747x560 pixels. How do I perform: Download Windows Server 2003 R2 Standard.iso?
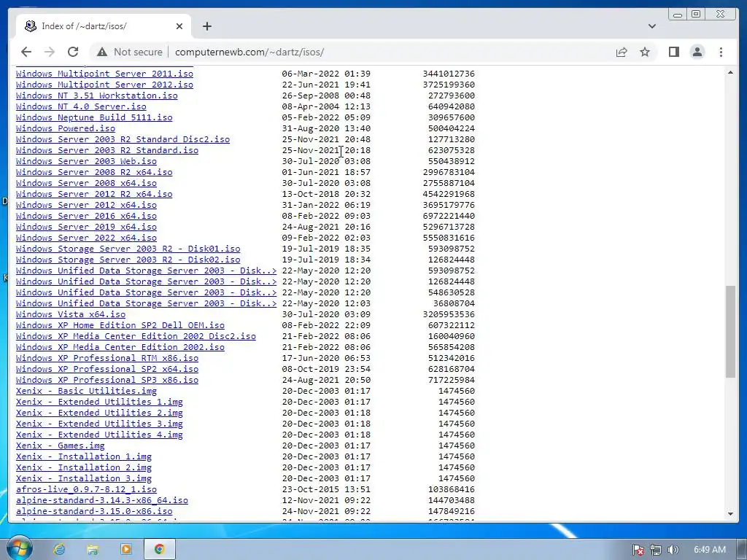[107, 150]
